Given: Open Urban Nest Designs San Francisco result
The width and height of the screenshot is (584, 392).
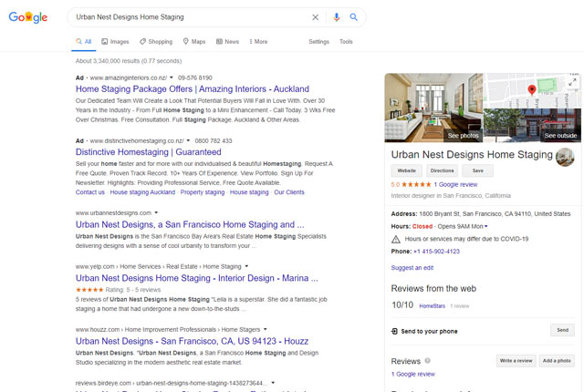Looking at the screenshot, I should coord(190,224).
